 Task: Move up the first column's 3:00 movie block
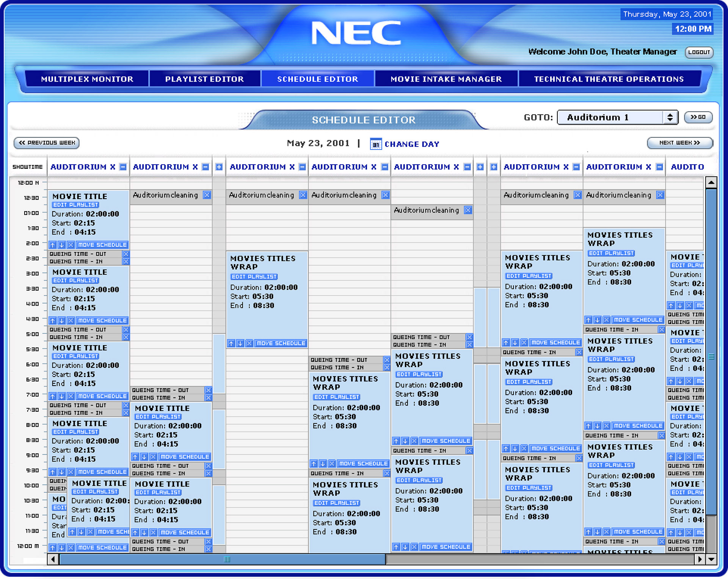(53, 321)
